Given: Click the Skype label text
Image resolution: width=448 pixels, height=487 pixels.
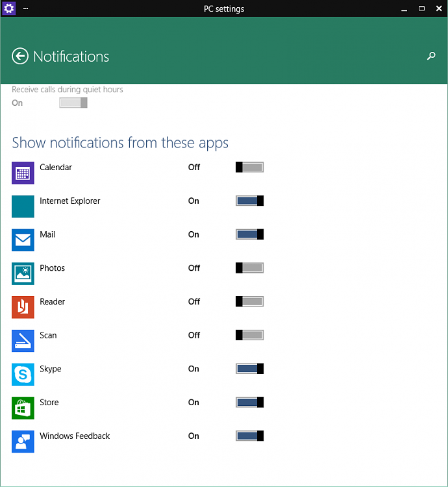Looking at the screenshot, I should (50, 369).
